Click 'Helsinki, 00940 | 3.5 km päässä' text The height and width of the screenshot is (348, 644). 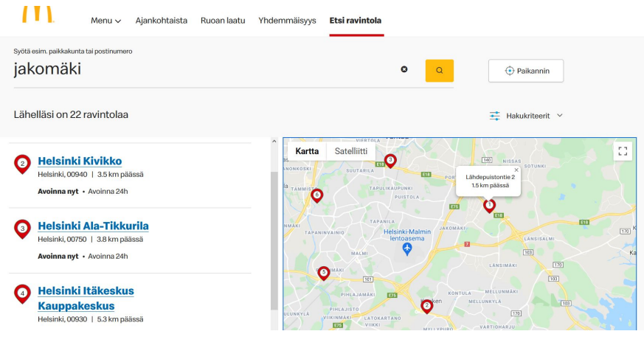(91, 175)
